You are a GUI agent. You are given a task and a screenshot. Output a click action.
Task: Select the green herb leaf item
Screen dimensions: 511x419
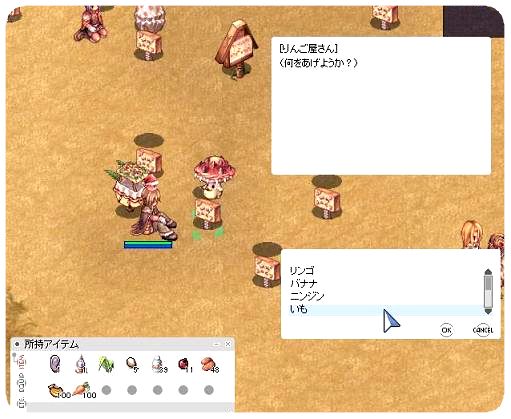[x=106, y=364]
